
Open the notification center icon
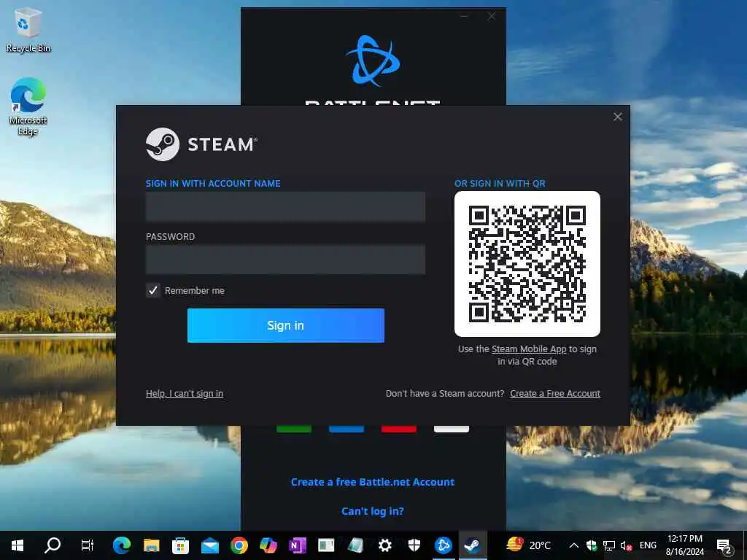[x=724, y=545]
